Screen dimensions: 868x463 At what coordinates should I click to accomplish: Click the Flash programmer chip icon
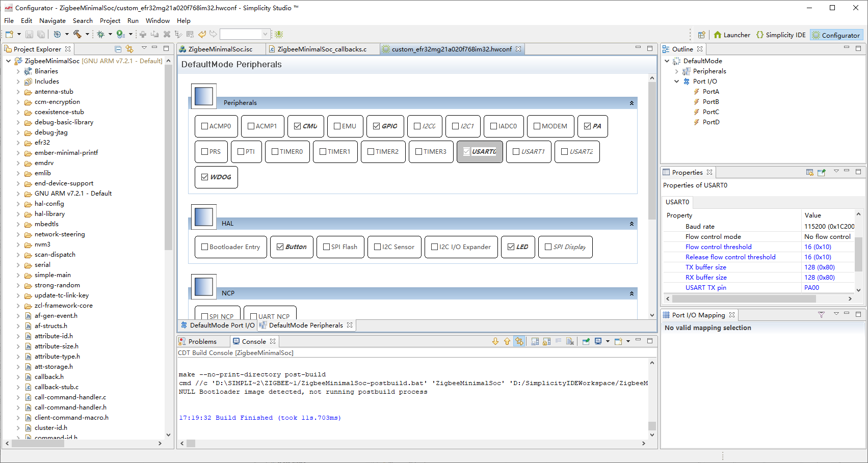coord(279,34)
